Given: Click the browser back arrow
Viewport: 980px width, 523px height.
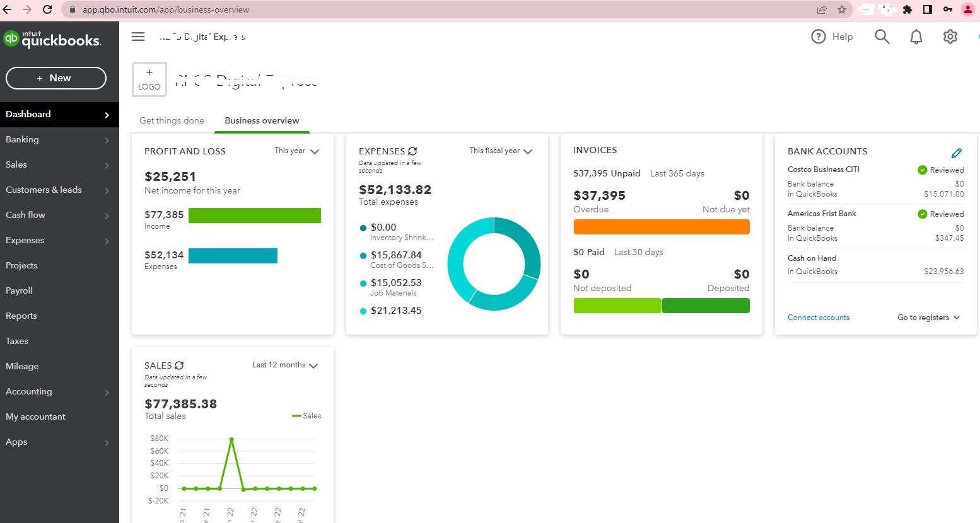Looking at the screenshot, I should (8, 9).
